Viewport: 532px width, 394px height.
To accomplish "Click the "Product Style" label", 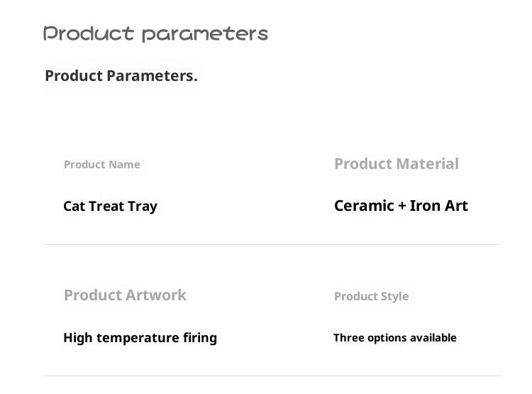I will [x=371, y=296].
